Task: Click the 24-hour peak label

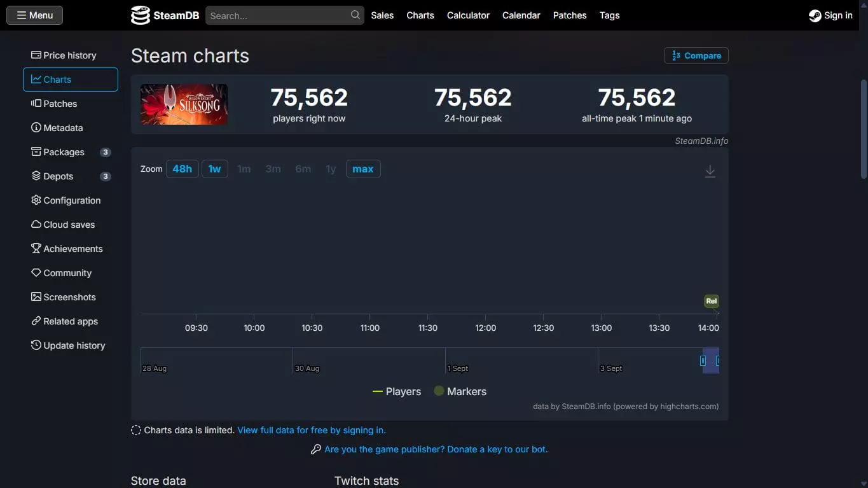Action: tap(473, 118)
